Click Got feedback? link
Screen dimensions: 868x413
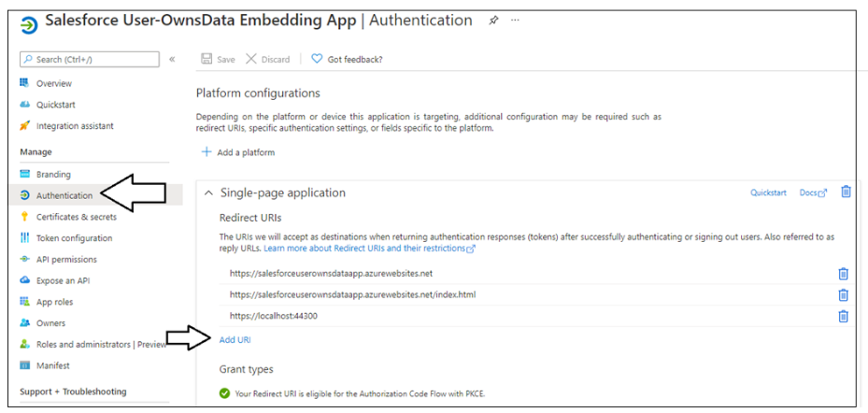[x=347, y=59]
